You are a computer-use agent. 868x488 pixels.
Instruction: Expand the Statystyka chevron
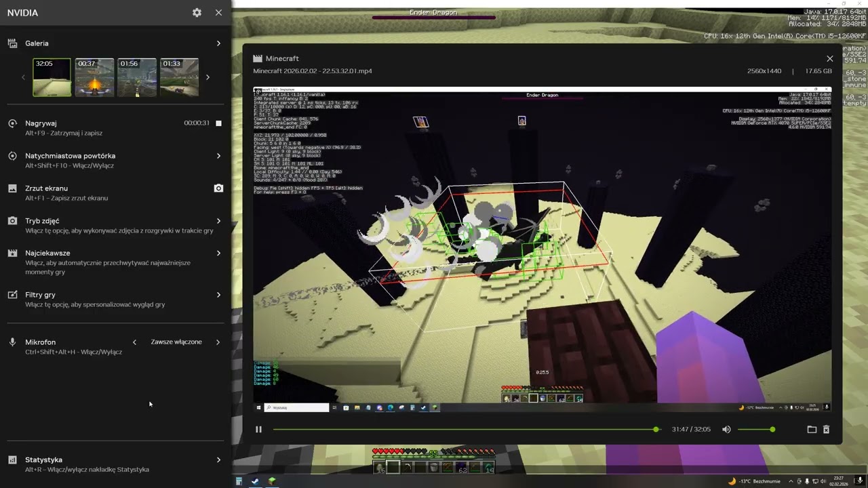[x=218, y=460]
